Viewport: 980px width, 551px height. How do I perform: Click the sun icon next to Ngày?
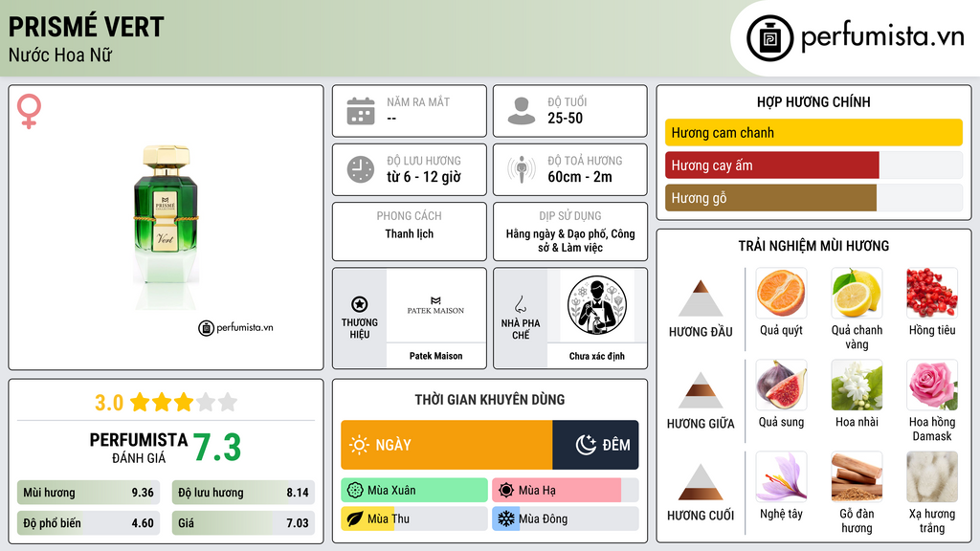pos(359,445)
